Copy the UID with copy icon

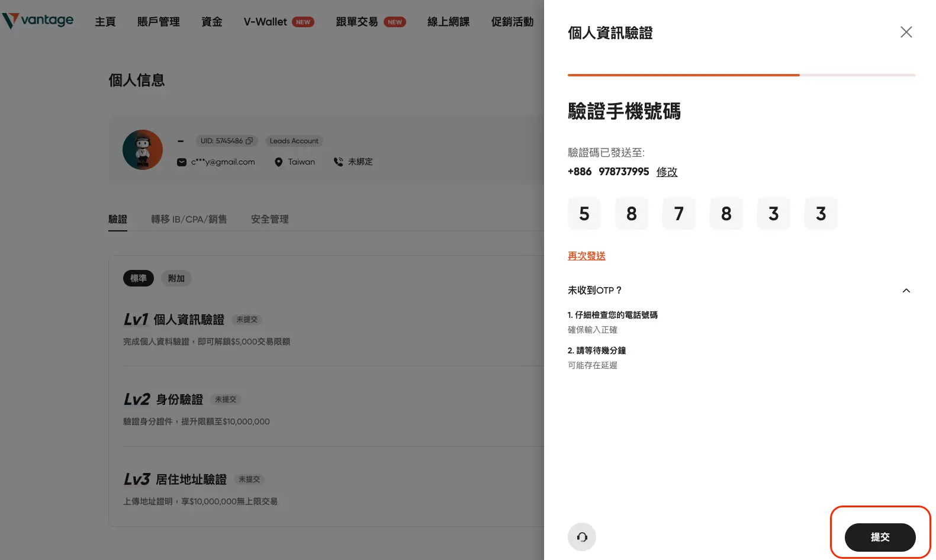coord(249,141)
